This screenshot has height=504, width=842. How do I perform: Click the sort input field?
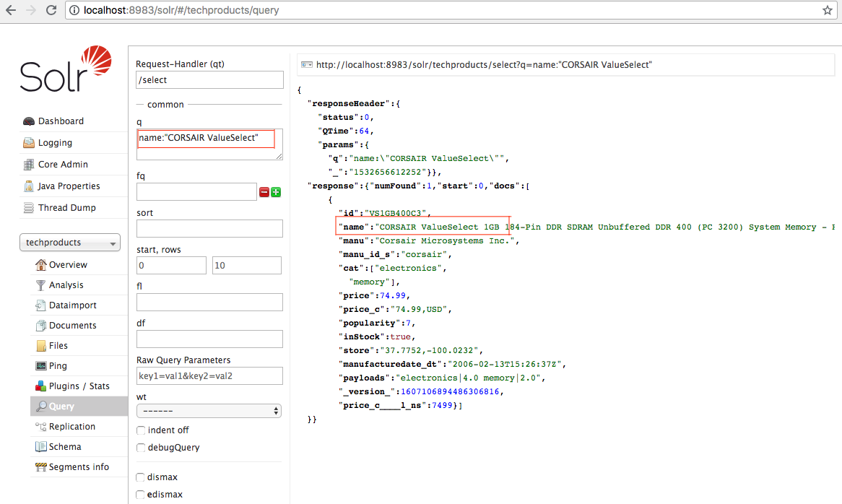[x=209, y=229]
